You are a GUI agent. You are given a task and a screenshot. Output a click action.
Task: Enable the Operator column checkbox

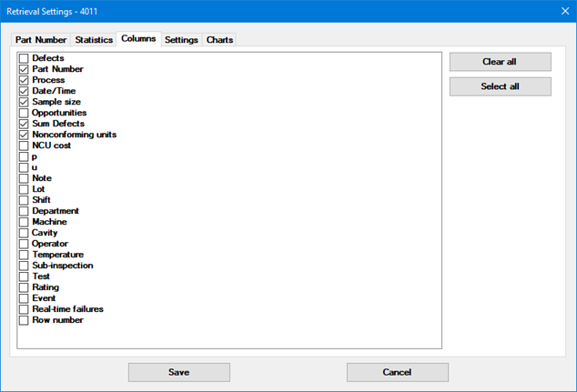click(x=24, y=244)
